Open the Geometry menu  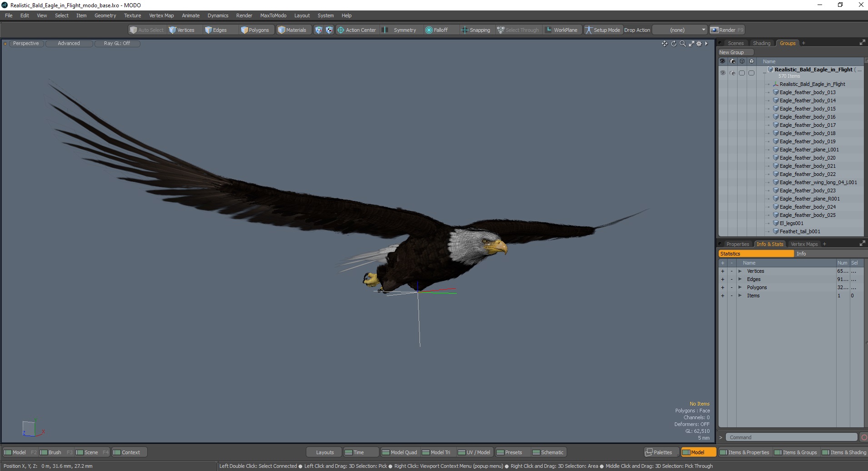coord(105,15)
